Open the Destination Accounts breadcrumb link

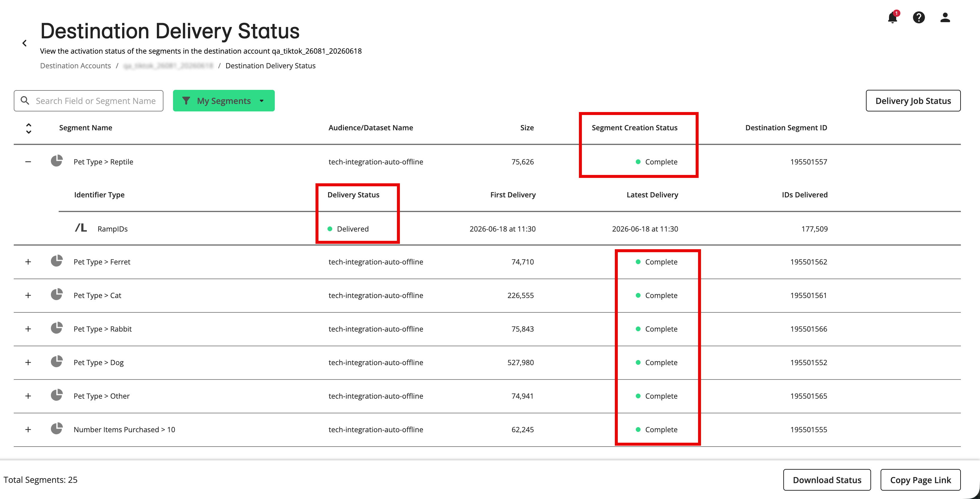76,66
